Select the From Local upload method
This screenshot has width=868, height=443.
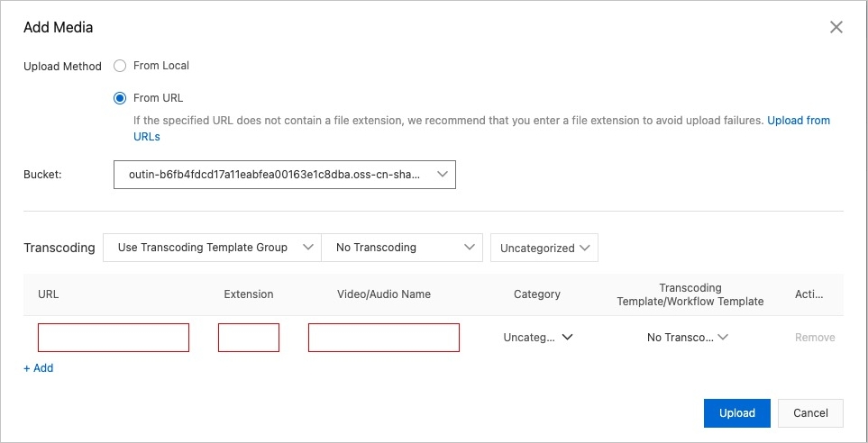click(120, 66)
